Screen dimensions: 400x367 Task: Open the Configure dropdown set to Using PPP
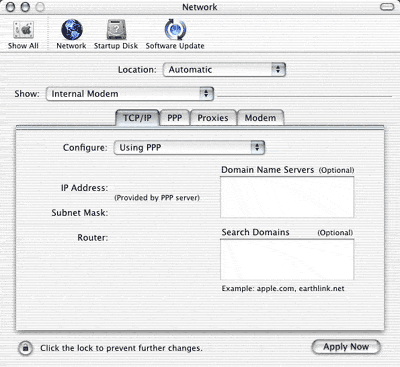tap(189, 148)
